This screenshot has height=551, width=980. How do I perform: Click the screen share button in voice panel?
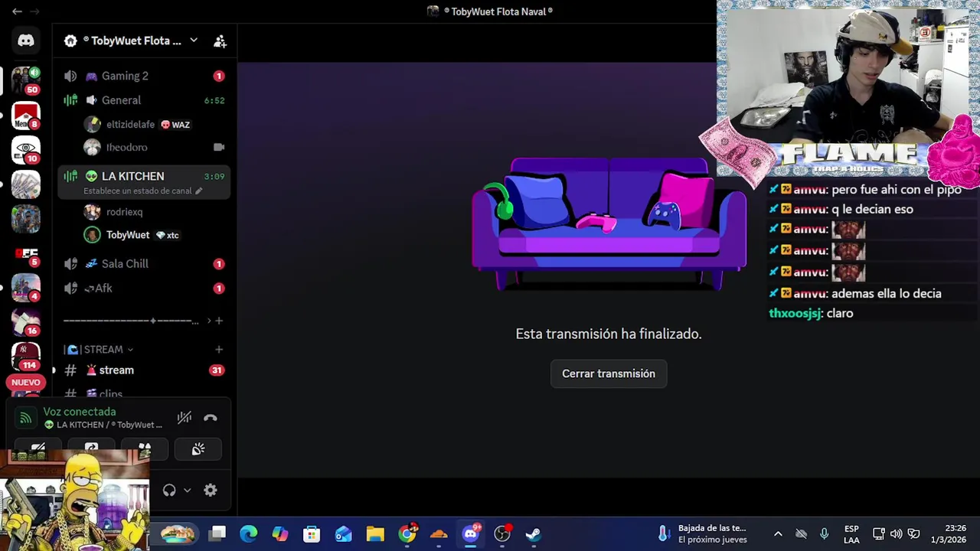(x=91, y=448)
